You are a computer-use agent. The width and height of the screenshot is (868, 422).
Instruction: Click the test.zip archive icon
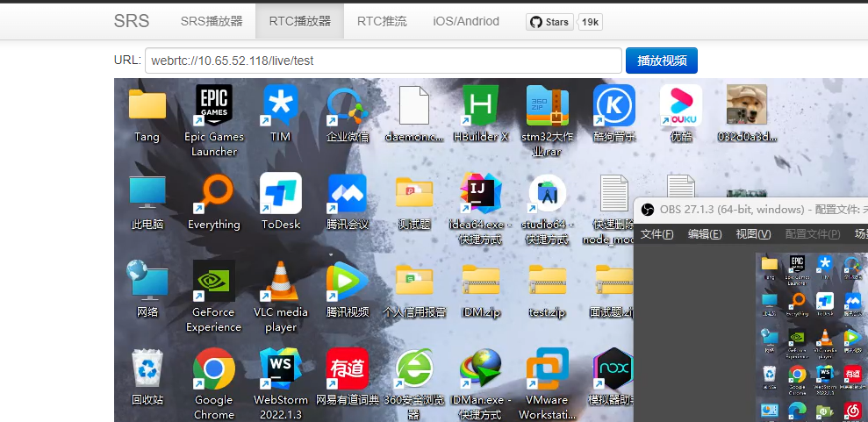[x=547, y=280]
